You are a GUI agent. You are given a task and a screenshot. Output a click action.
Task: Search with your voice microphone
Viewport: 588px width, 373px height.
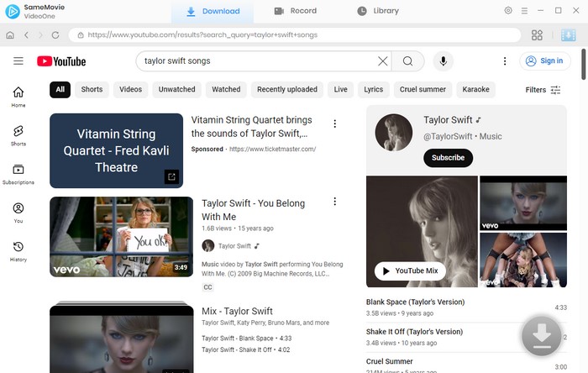(x=444, y=60)
